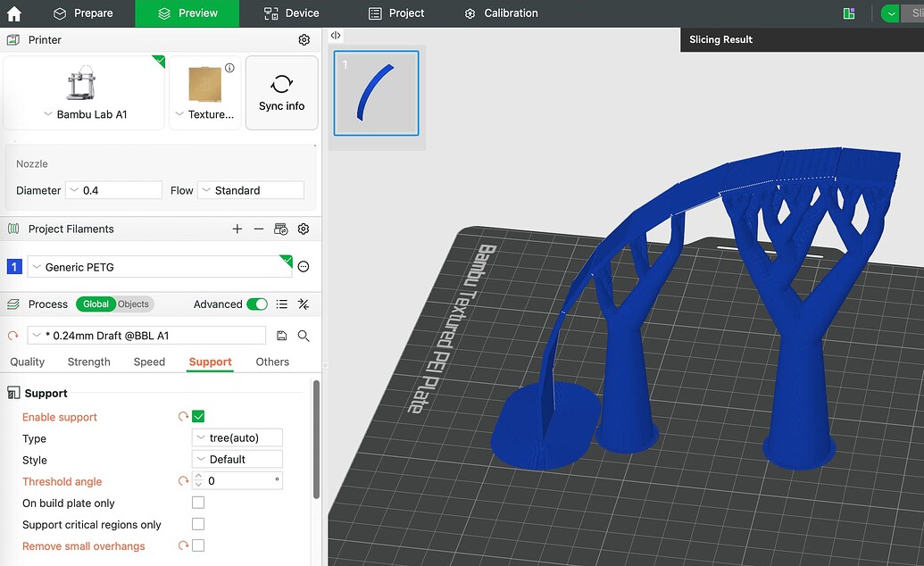Click the green layout icon top right
This screenshot has width=924, height=566.
pos(849,13)
